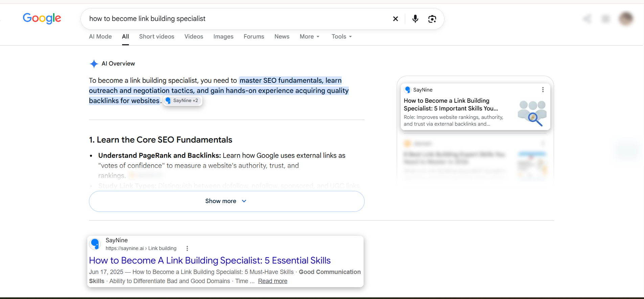Click the highlighted 'master SEO fundamentals' text
Screen dimensions: 644x299
pos(281,80)
